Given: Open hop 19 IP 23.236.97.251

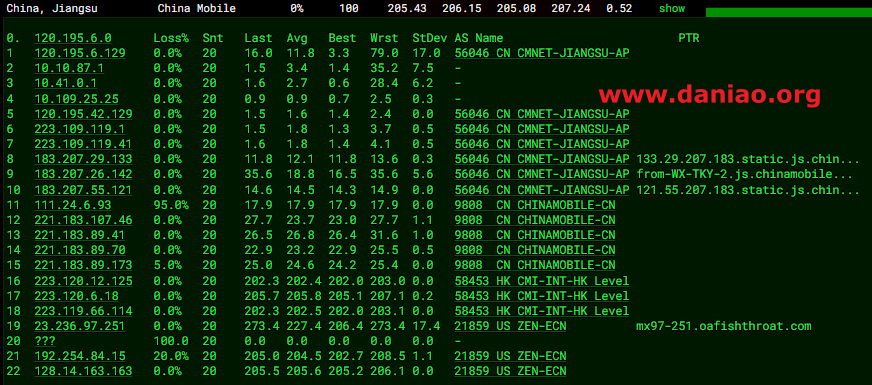Looking at the screenshot, I should tap(80, 325).
